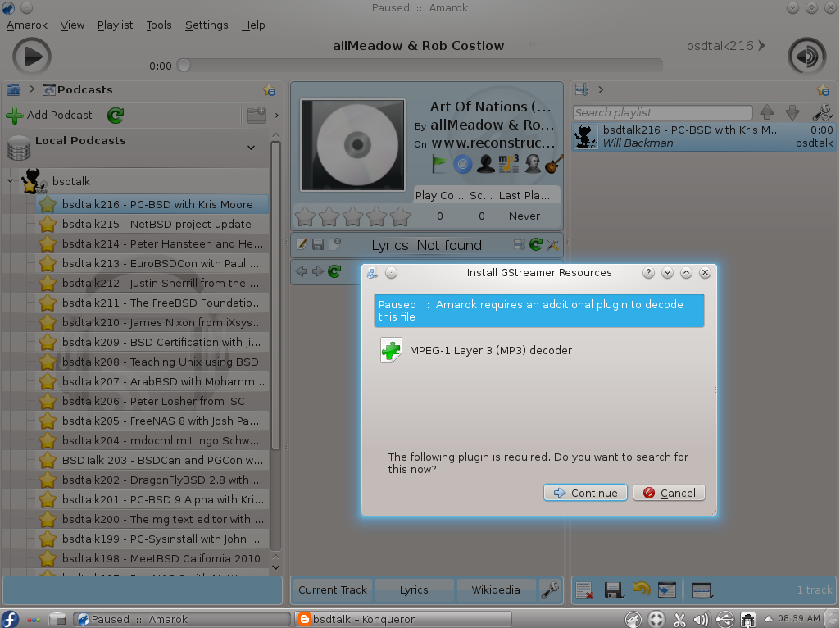Viewport: 840px width, 628px height.
Task: Click the dialog help question mark button
Action: [648, 273]
